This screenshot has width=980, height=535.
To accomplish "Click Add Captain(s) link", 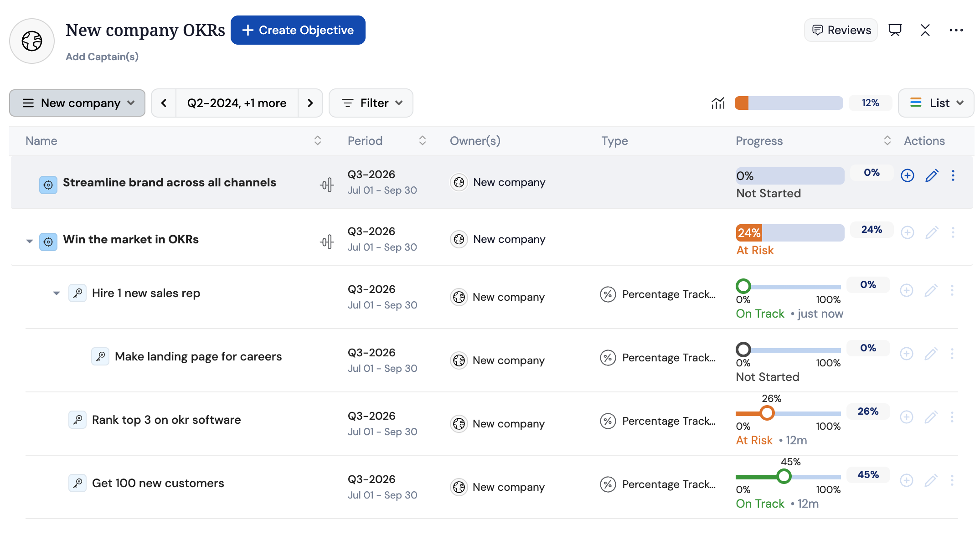I will point(102,57).
